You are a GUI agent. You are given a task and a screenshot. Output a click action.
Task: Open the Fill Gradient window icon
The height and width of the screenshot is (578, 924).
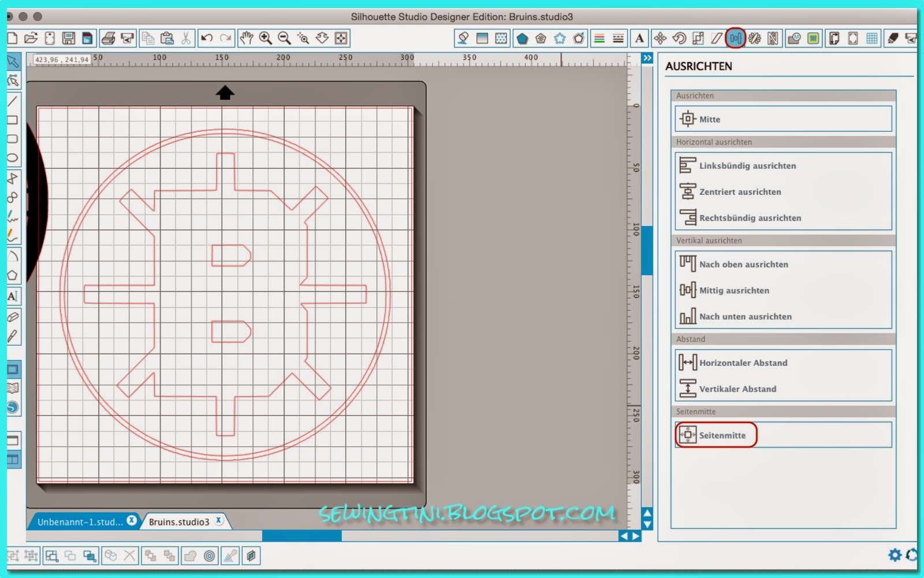[x=482, y=39]
